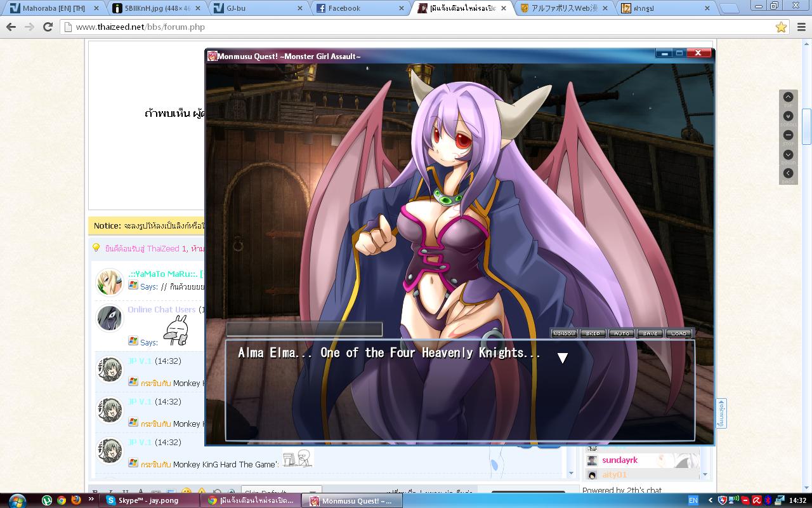Switch to the ฝากรูป browser tab
This screenshot has width=812, height=508.
(666, 8)
